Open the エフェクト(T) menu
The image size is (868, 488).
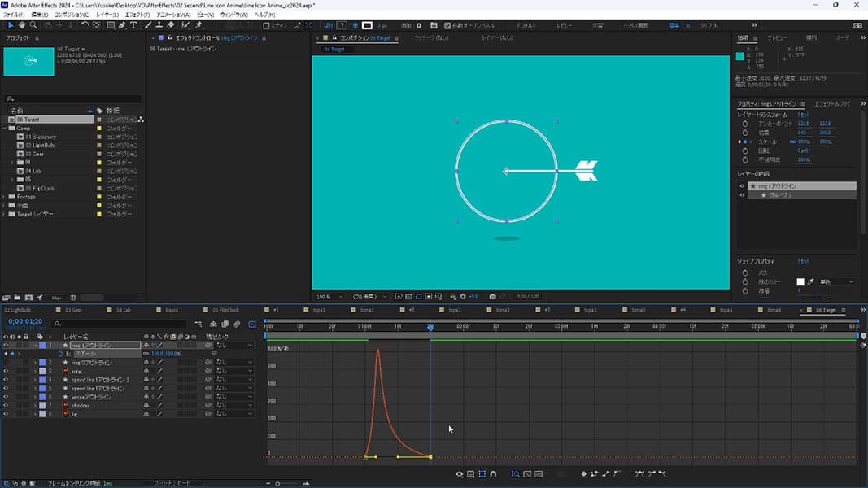pyautogui.click(x=137, y=15)
